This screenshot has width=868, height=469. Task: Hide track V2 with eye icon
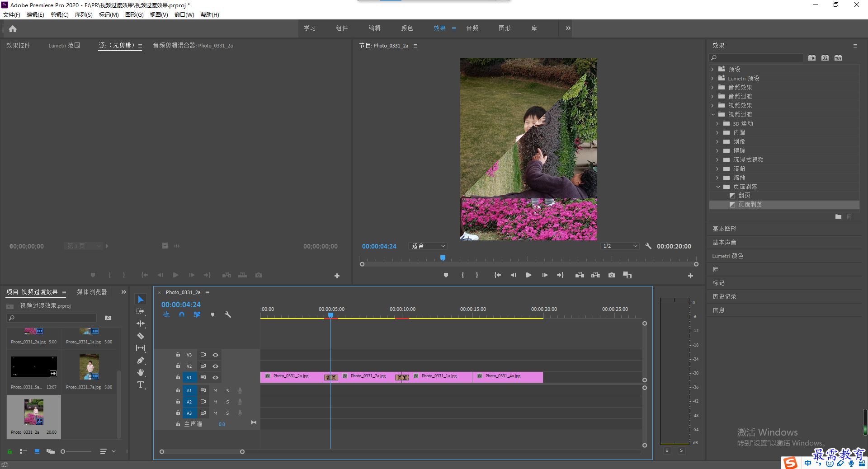(x=215, y=366)
